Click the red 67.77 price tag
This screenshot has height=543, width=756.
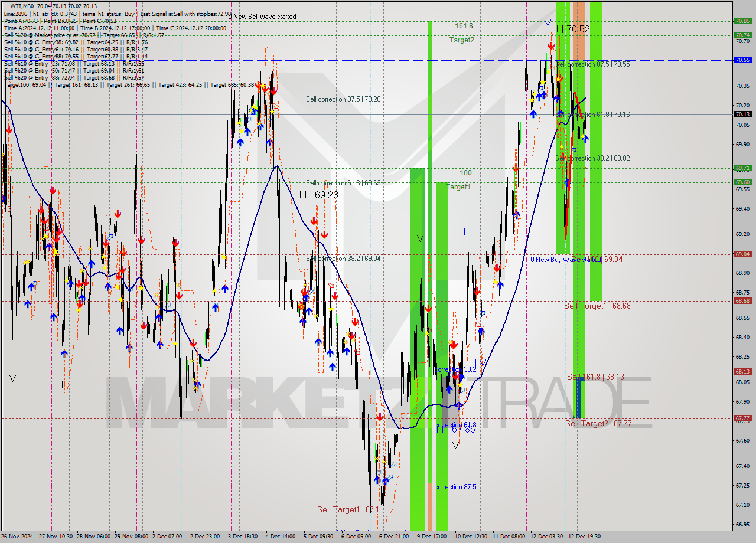click(x=742, y=418)
